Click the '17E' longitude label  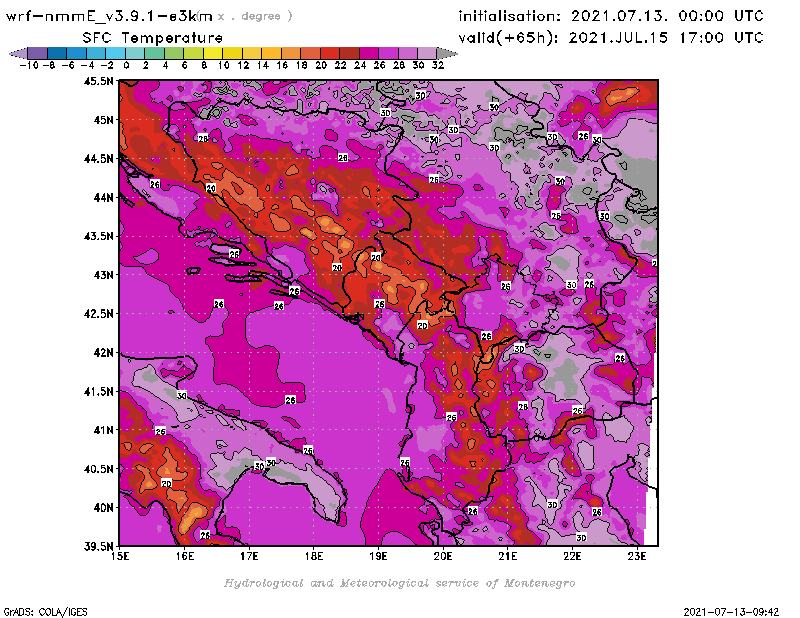(x=249, y=556)
